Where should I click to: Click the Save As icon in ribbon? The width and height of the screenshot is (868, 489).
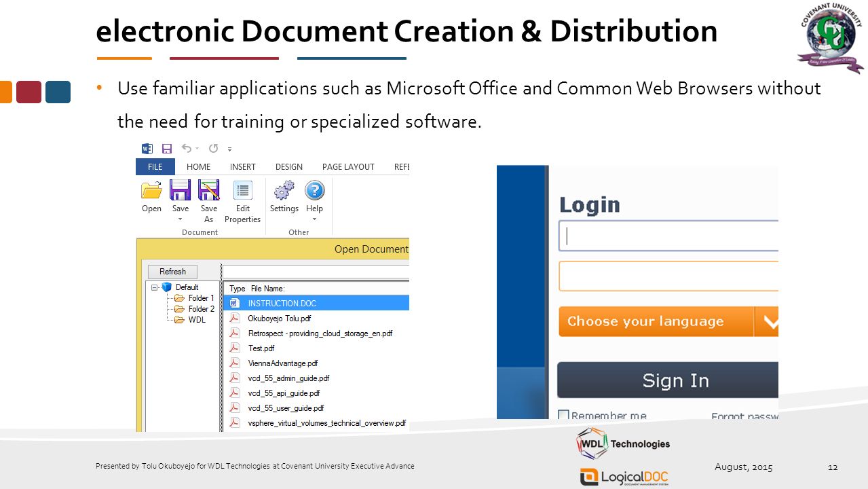(x=209, y=190)
